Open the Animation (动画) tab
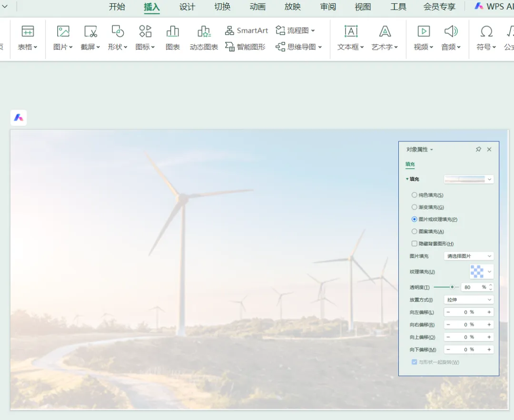Image resolution: width=514 pixels, height=420 pixels. point(257,7)
